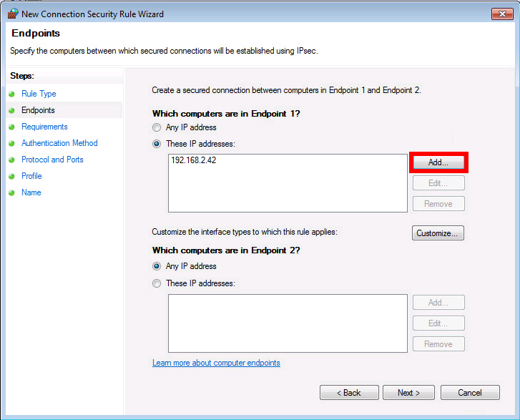Click the green bullet beside Requirements
Viewport: 520px width, 420px height.
click(12, 127)
